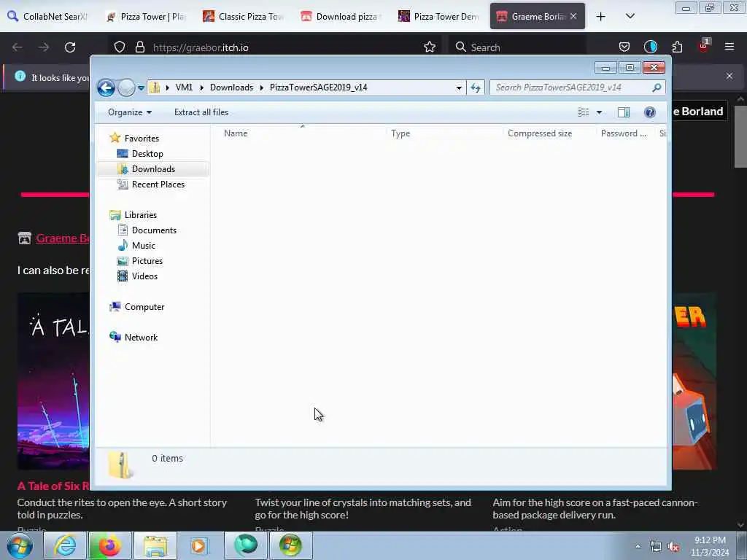Select Downloads in the address breadcrumb
This screenshot has width=747, height=560.
(231, 87)
